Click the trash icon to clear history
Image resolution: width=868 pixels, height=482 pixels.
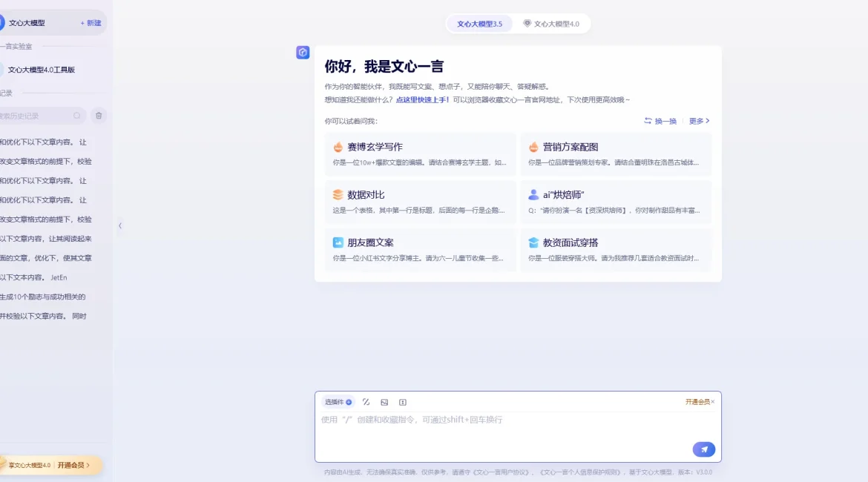pyautogui.click(x=99, y=116)
